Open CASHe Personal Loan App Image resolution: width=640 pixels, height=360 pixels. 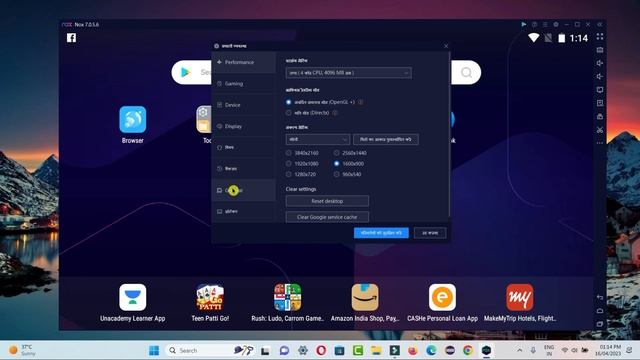pyautogui.click(x=442, y=298)
